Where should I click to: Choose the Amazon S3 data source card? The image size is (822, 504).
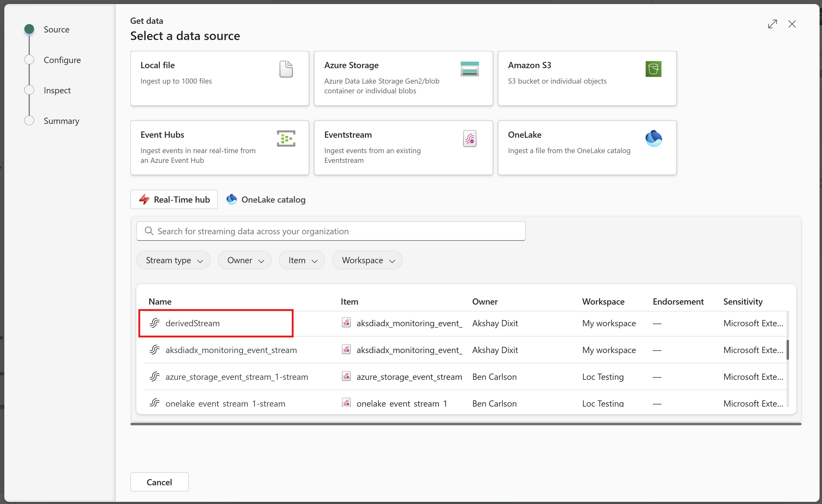coord(587,78)
